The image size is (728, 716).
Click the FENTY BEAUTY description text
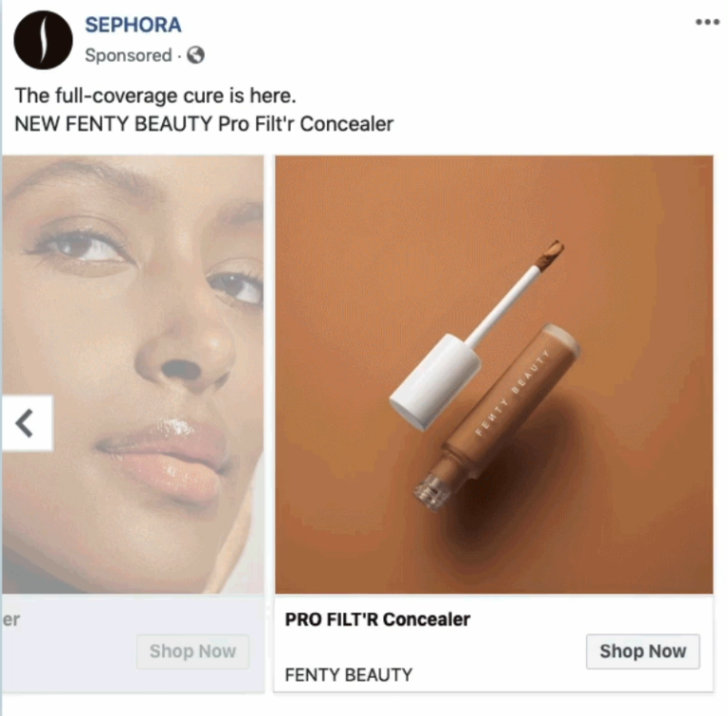coord(349,674)
